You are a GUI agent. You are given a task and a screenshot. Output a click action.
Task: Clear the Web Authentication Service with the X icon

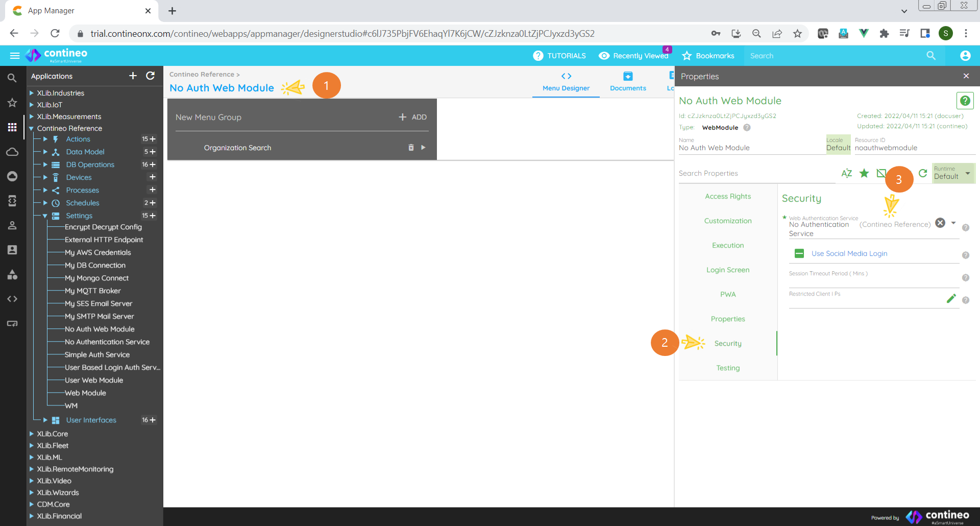click(940, 223)
